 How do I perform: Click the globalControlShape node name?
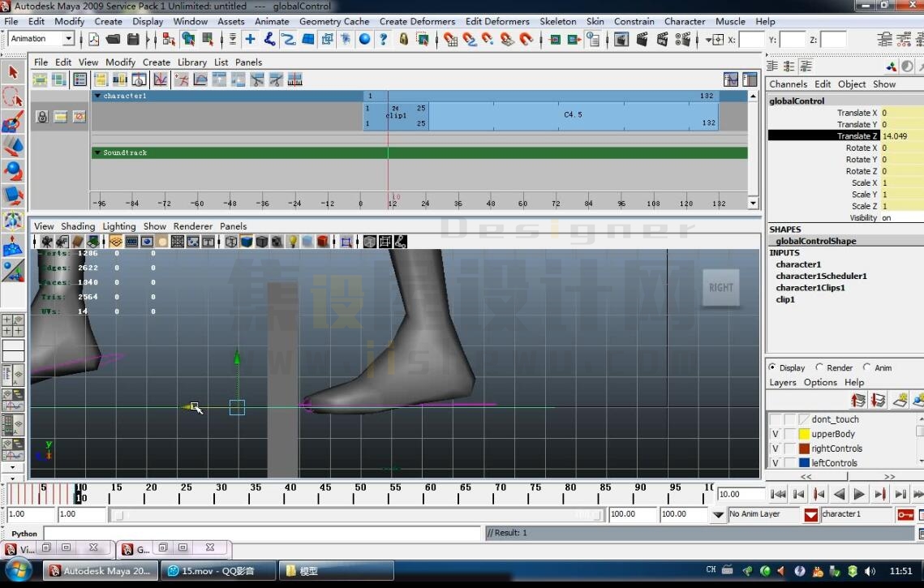(815, 241)
